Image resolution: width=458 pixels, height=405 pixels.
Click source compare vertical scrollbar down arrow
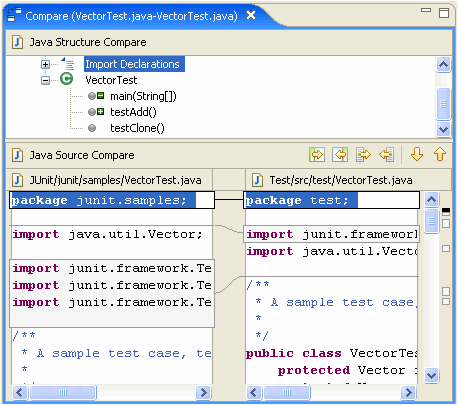432,376
